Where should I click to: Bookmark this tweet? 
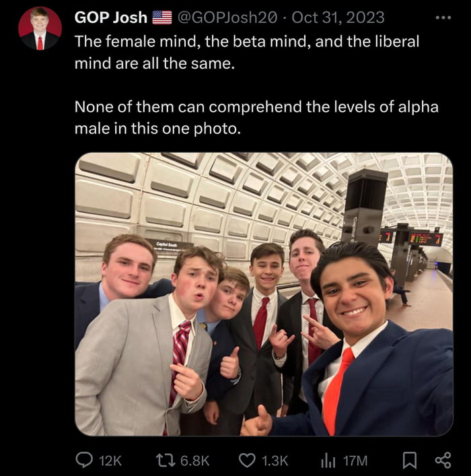409,460
